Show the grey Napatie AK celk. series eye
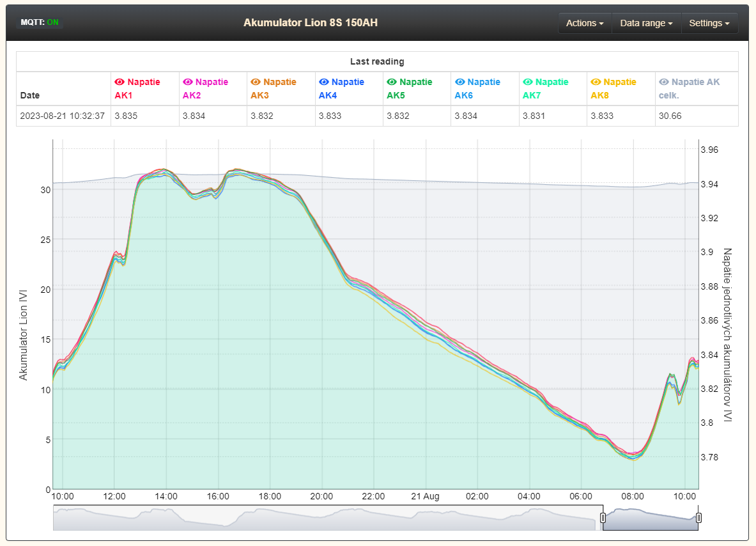This screenshot has height=546, width=756. click(x=664, y=82)
